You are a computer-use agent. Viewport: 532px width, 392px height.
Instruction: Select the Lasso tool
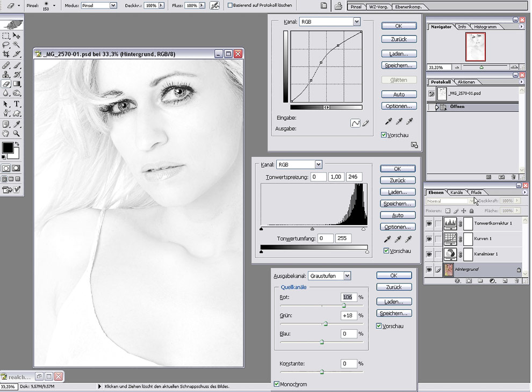[6, 45]
